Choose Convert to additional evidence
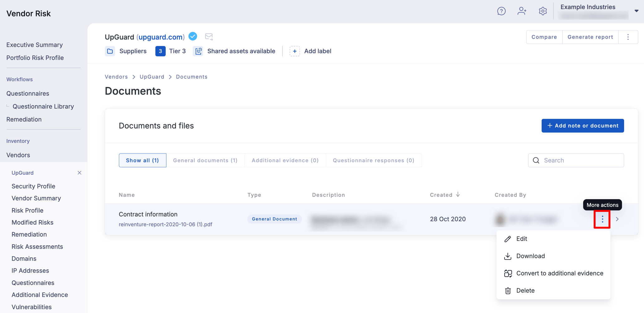644x313 pixels. click(553, 273)
